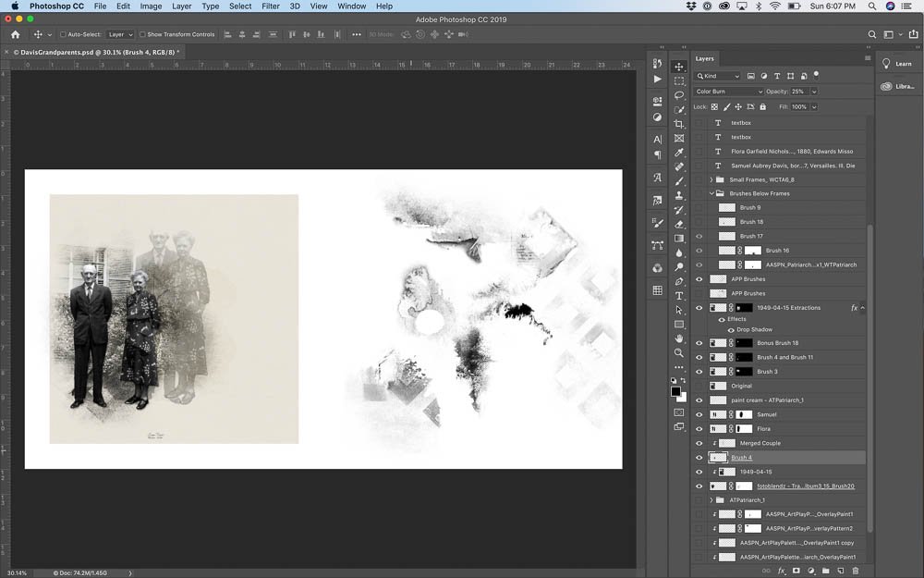The image size is (924, 578).
Task: Open the Layer menu
Action: pos(181,6)
